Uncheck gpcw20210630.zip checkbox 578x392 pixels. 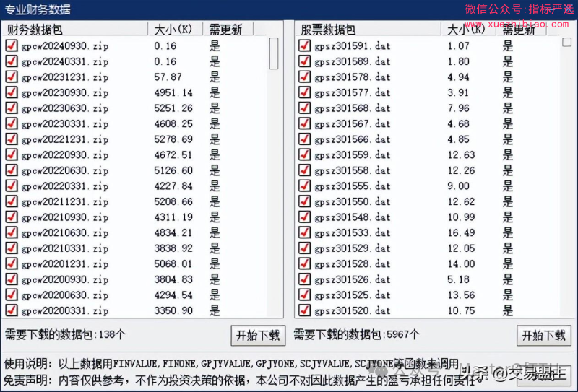tap(12, 232)
